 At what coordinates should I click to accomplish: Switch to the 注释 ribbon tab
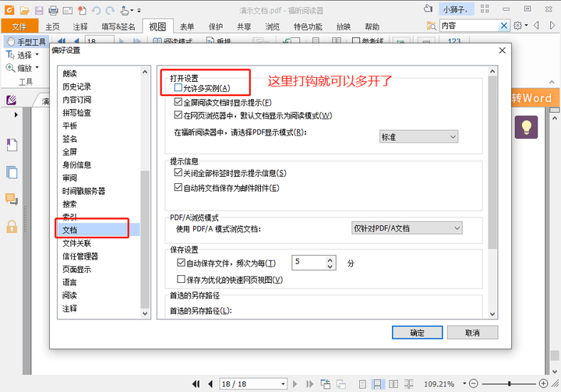pyautogui.click(x=80, y=26)
